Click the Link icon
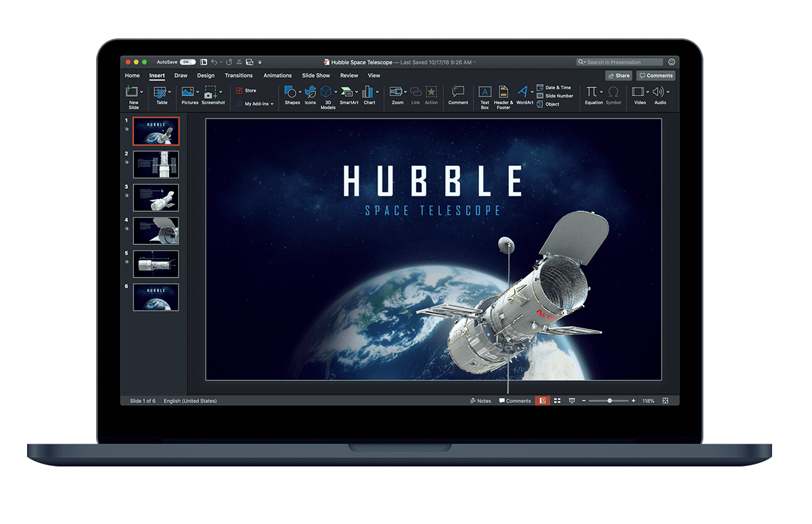This screenshot has height=524, width=812. (415, 91)
